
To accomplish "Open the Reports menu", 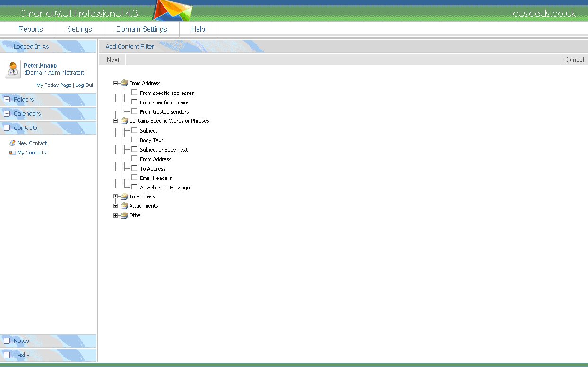I will [30, 29].
